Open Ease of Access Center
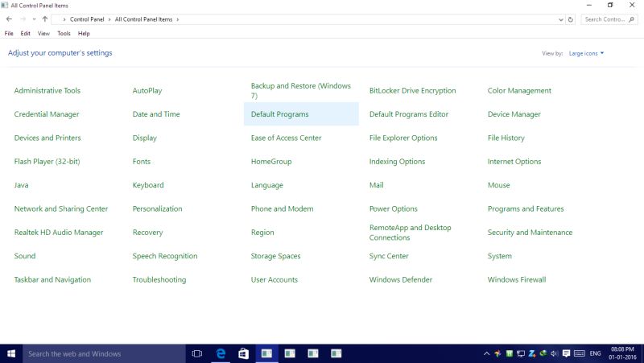 tap(286, 138)
